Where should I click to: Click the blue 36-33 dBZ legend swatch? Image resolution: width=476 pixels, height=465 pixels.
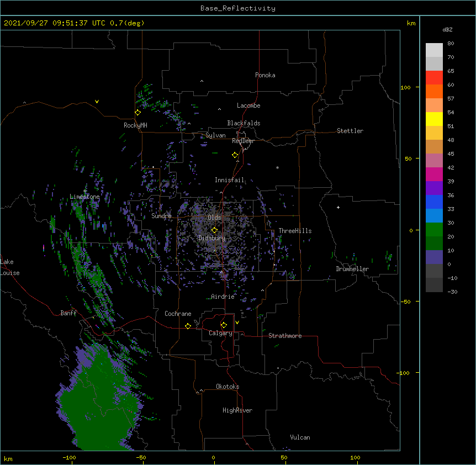click(x=434, y=202)
